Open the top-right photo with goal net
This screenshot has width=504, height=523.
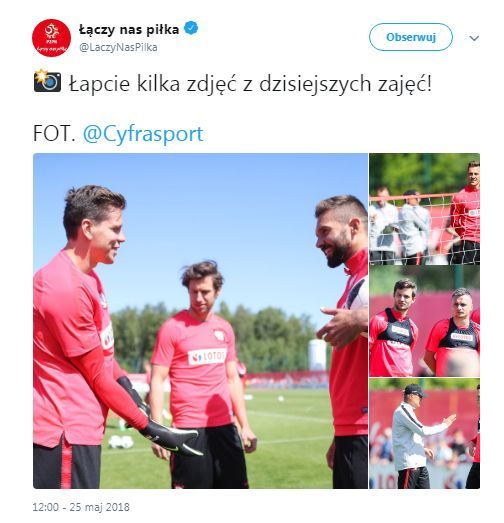(425, 209)
